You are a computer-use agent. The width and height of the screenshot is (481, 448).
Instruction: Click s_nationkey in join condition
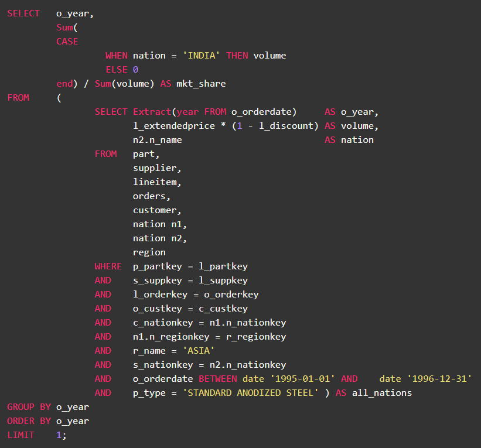(163, 365)
